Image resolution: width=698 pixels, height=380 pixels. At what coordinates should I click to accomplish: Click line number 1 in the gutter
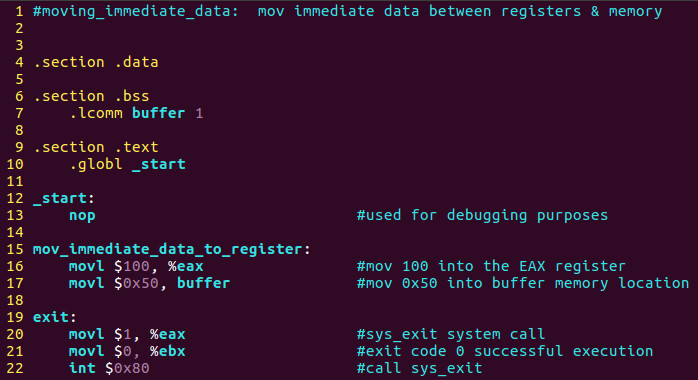pyautogui.click(x=19, y=12)
